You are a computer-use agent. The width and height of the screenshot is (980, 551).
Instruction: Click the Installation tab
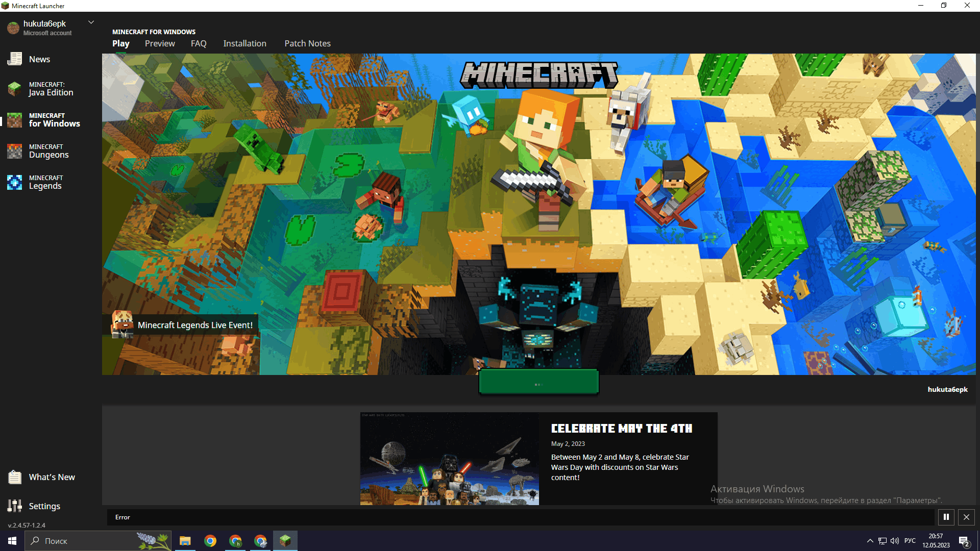(x=244, y=43)
